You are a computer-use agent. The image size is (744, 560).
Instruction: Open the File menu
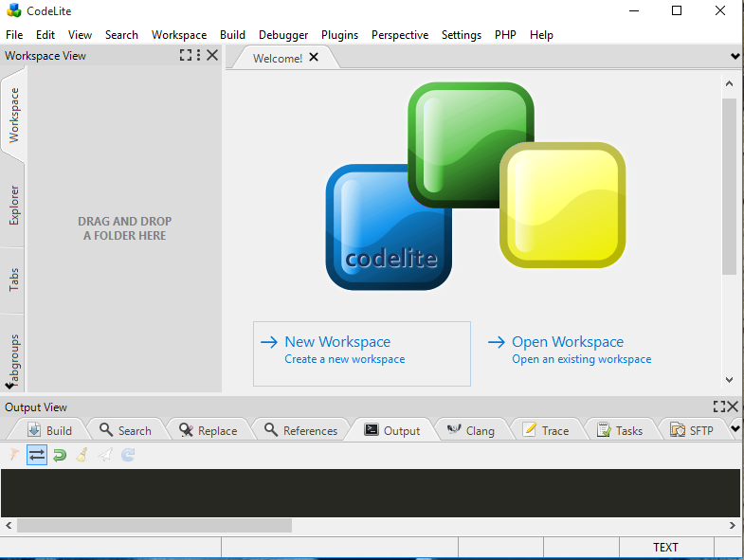tap(14, 35)
